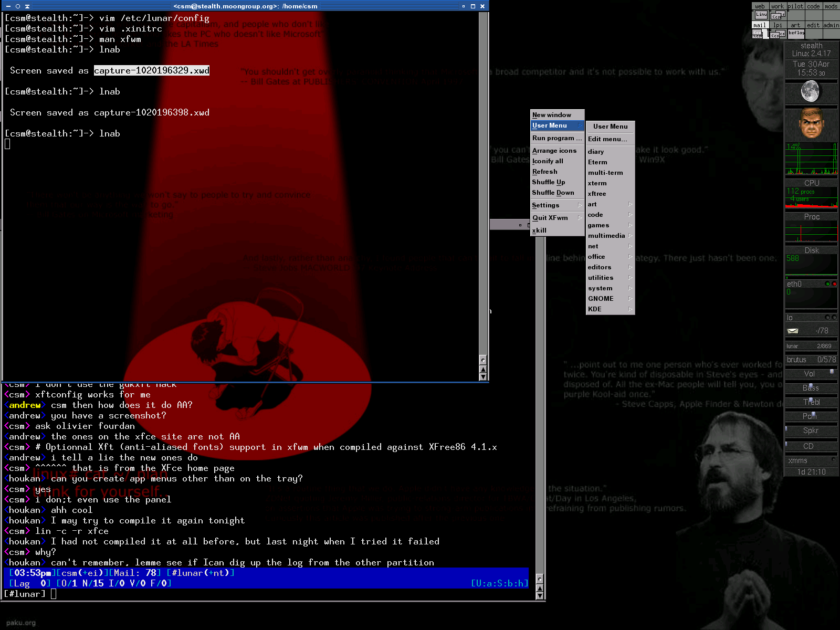Click the xmms status indicator in gkrellm
This screenshot has height=630, width=840.
(833, 460)
